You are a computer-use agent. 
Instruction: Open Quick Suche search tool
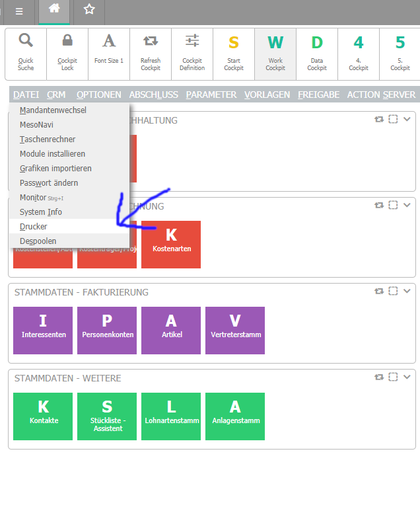26,50
